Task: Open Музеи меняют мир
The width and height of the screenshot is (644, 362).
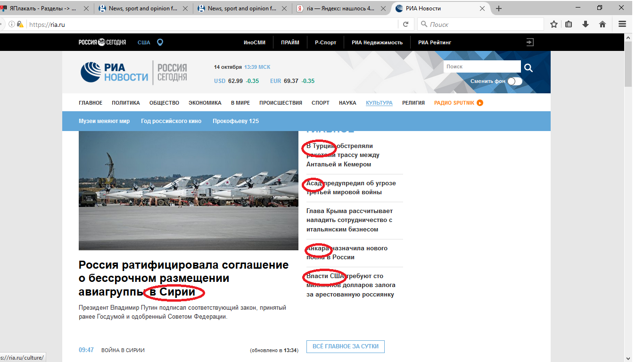Action: (x=104, y=121)
